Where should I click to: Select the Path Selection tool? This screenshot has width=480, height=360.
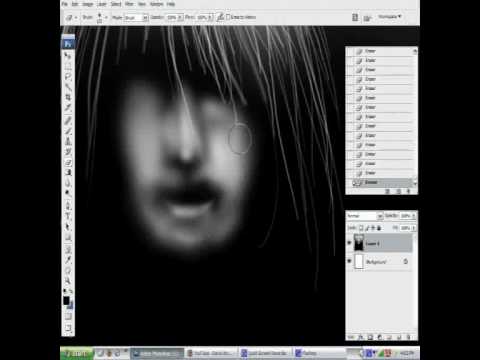click(x=68, y=227)
